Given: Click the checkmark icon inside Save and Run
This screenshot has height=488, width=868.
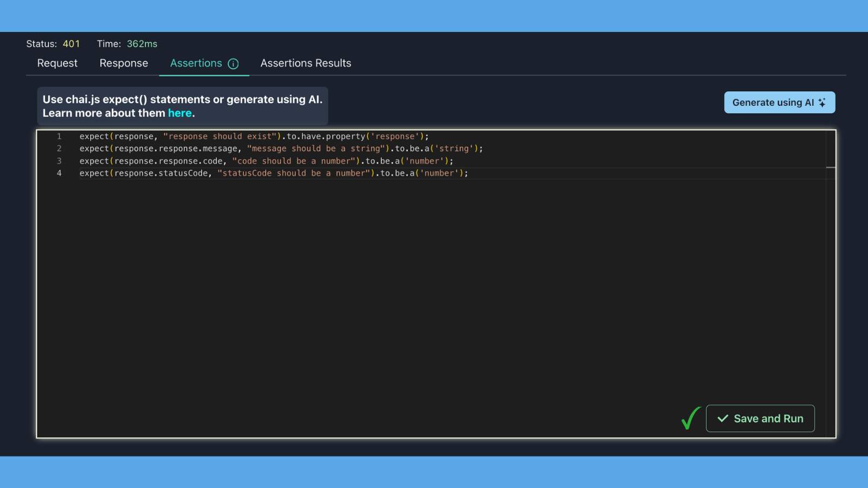Looking at the screenshot, I should coord(723,419).
